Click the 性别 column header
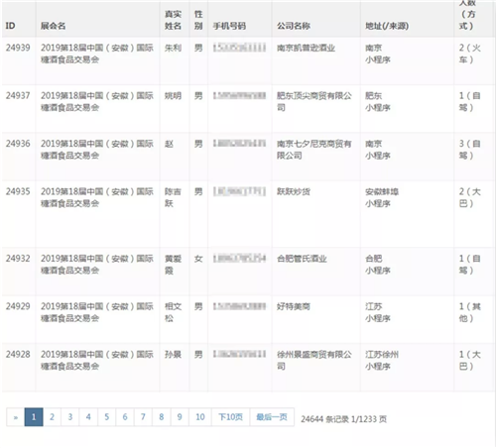 point(198,20)
